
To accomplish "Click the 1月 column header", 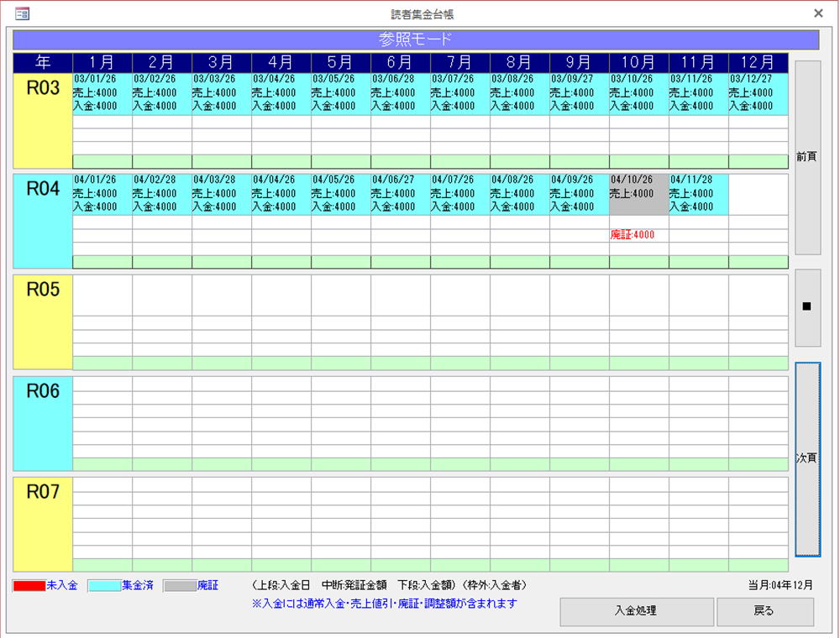I will [x=102, y=63].
